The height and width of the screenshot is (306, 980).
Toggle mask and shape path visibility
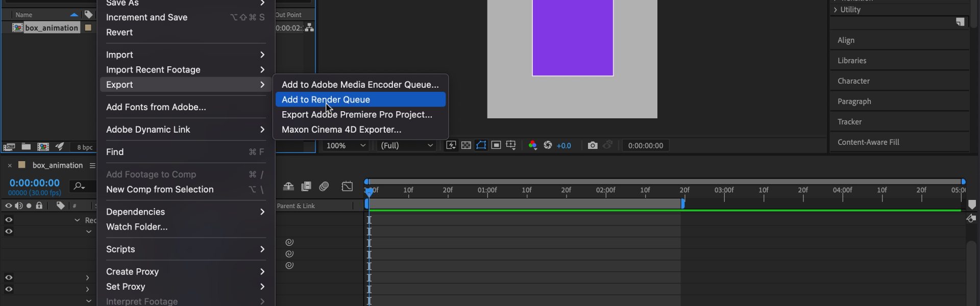click(481, 145)
